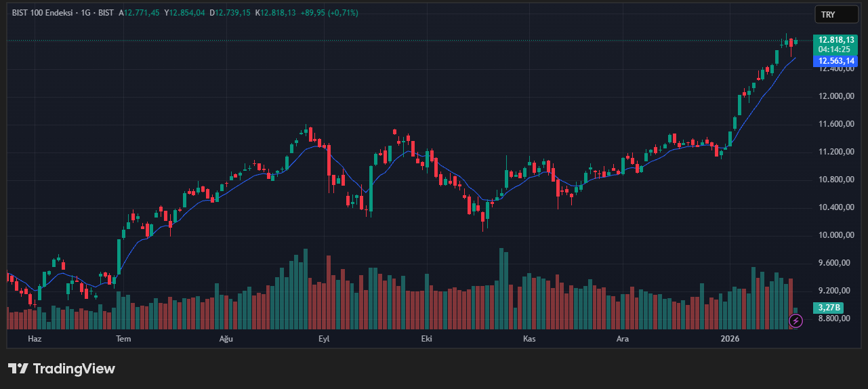868x389 pixels.
Task: Click the 12.000,00 level on price axis
Action: (x=835, y=96)
